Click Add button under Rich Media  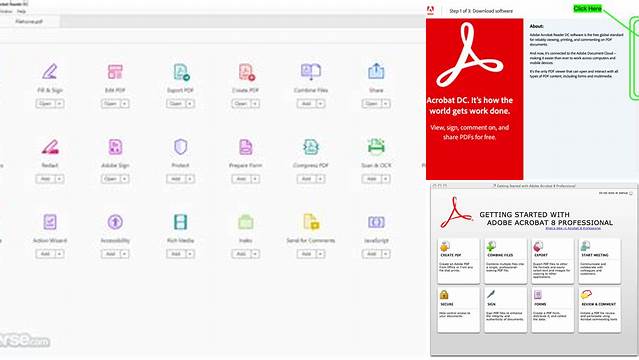click(x=176, y=254)
